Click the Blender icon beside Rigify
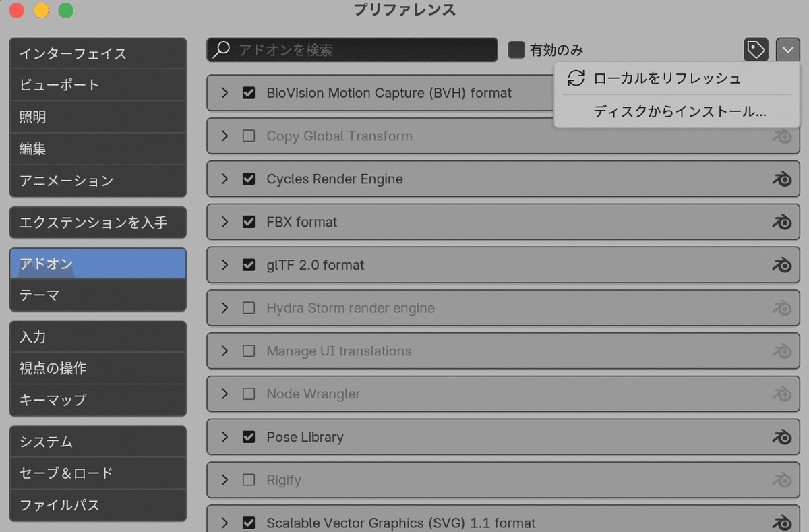This screenshot has width=809, height=532. (781, 480)
